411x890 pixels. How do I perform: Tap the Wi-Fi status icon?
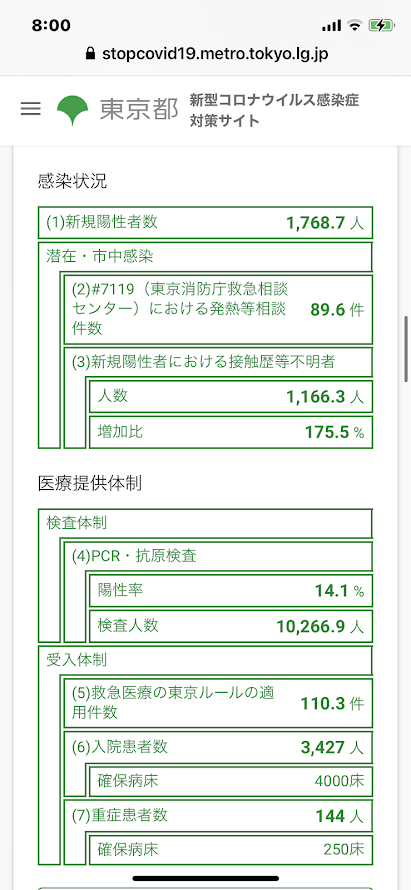(x=355, y=26)
